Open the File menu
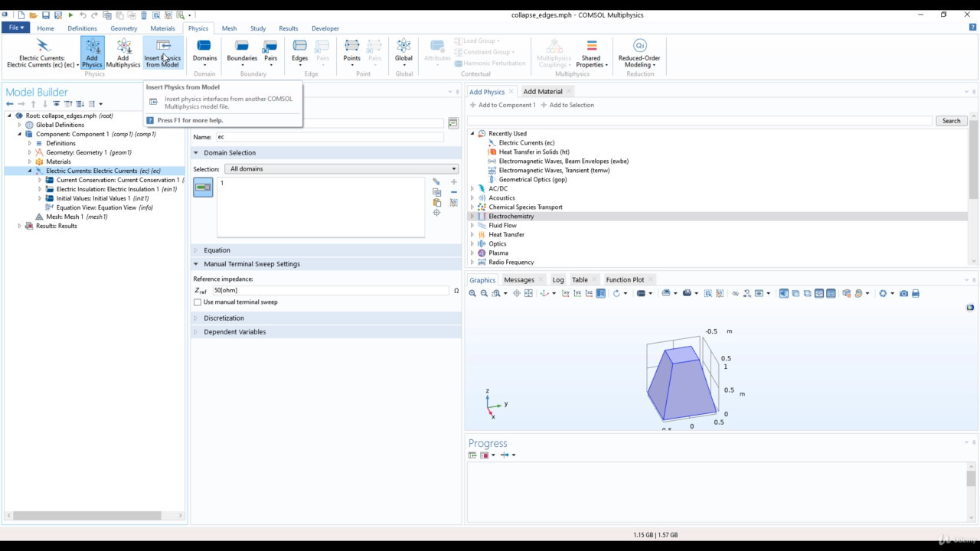980x551 pixels. (15, 28)
